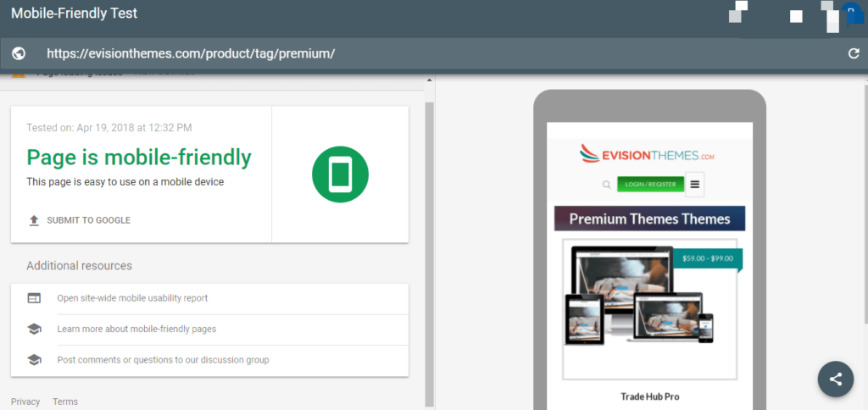868x410 pixels.
Task: Click the Trade Hub Pro theme thumbnail
Action: pos(650,309)
